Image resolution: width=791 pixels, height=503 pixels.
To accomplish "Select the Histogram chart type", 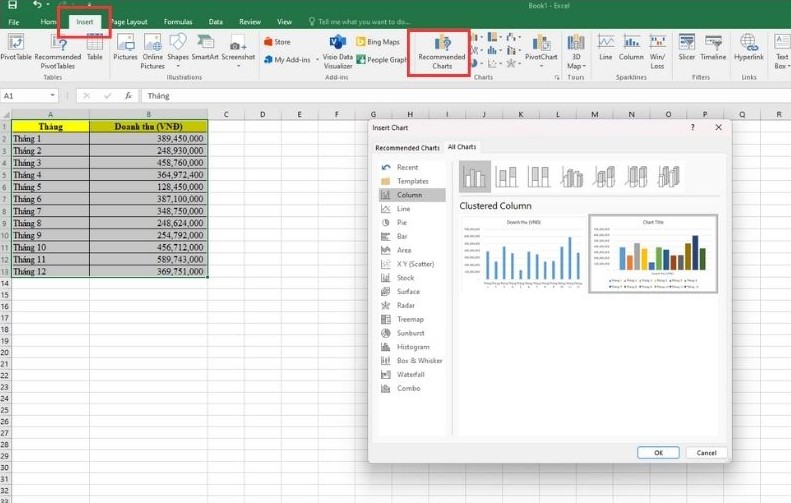I will tap(412, 346).
